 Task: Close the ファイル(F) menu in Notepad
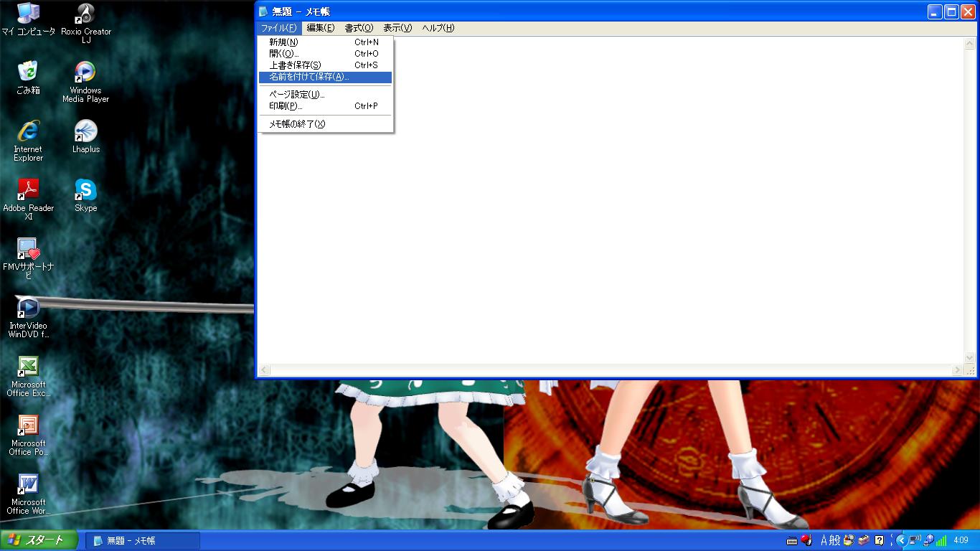pos(278,28)
